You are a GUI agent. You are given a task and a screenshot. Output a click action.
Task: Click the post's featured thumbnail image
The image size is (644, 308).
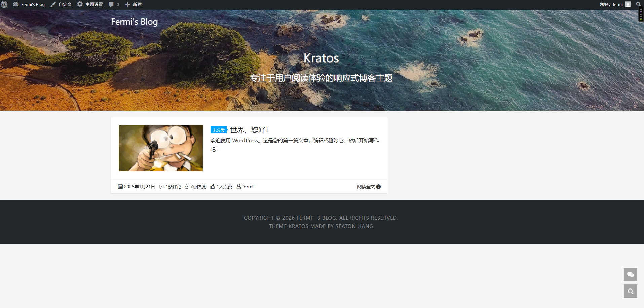(x=161, y=148)
